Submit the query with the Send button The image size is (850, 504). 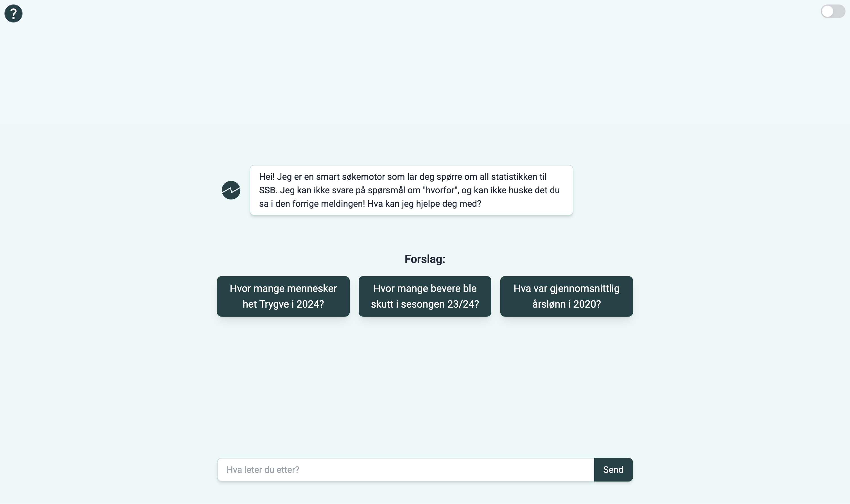click(x=613, y=470)
